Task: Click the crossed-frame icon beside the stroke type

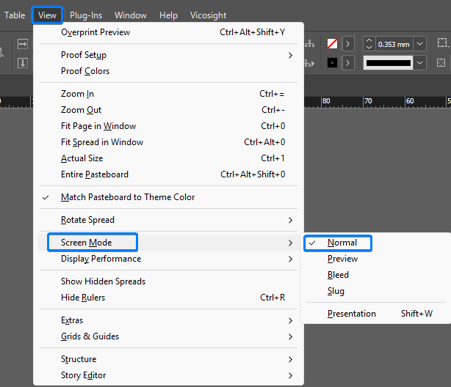Action: 441,63
